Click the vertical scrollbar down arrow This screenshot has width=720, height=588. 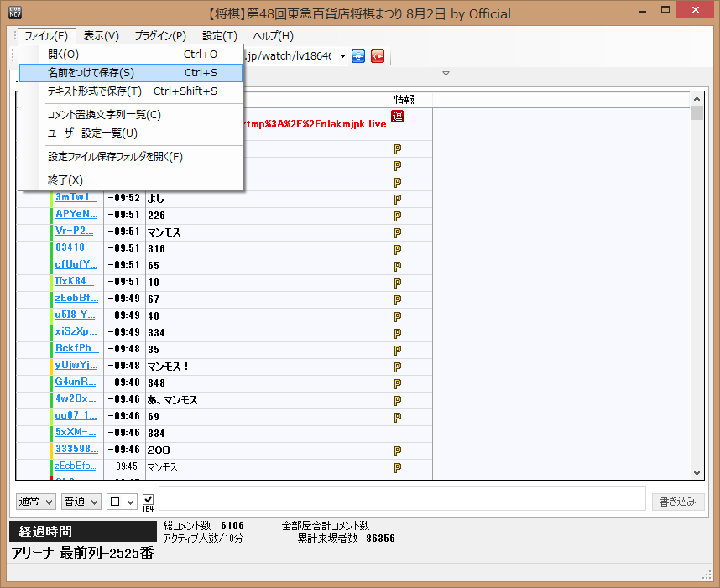tap(697, 473)
